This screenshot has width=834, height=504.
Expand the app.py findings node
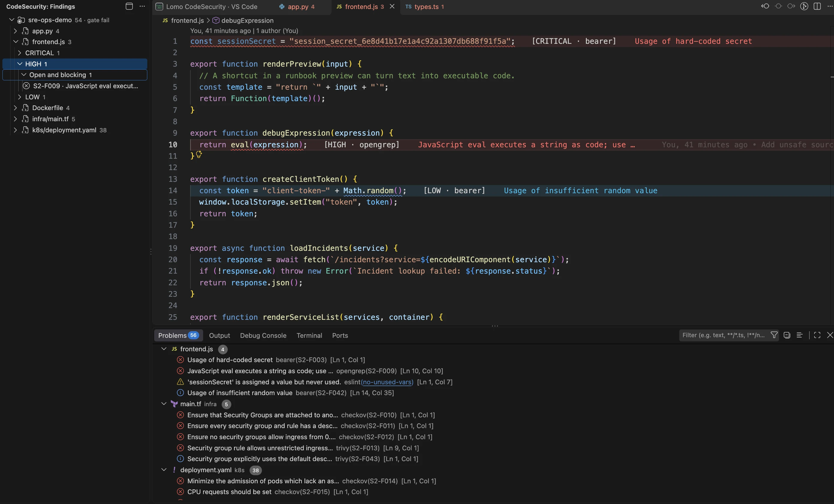15,31
